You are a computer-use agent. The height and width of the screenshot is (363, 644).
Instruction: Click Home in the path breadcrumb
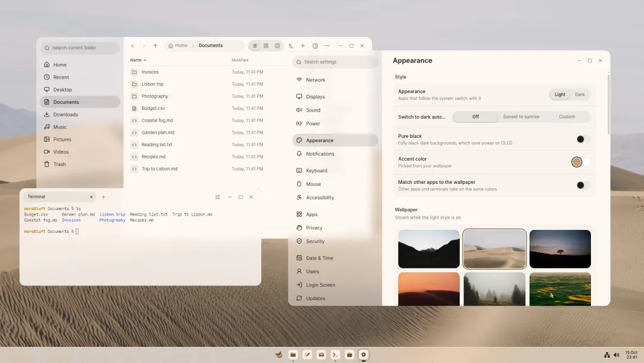pyautogui.click(x=181, y=45)
